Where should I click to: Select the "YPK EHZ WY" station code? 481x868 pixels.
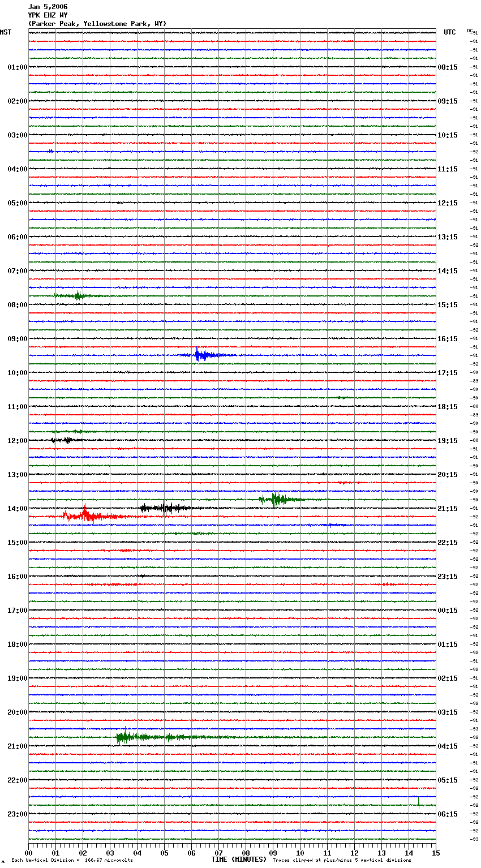pyautogui.click(x=48, y=15)
